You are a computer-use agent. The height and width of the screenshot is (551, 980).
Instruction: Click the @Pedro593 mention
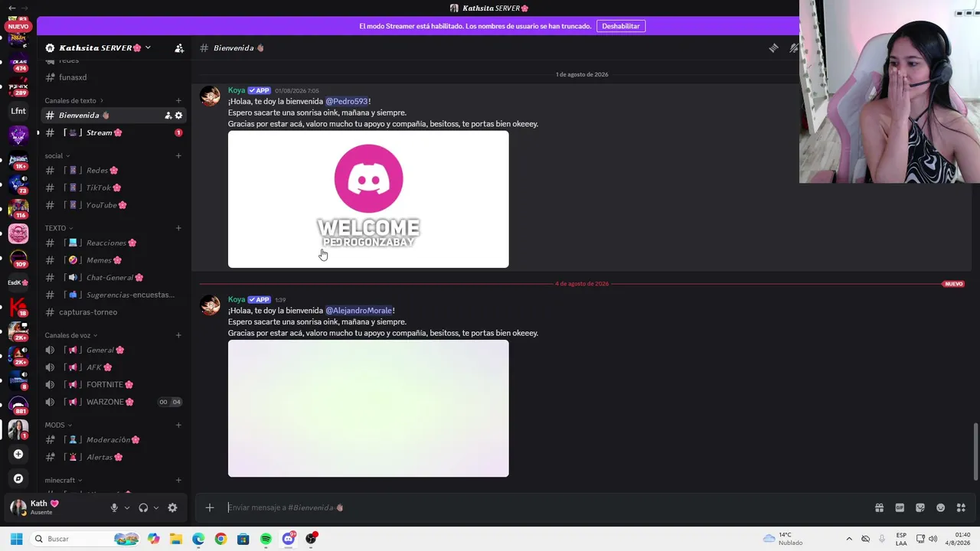[x=347, y=102]
